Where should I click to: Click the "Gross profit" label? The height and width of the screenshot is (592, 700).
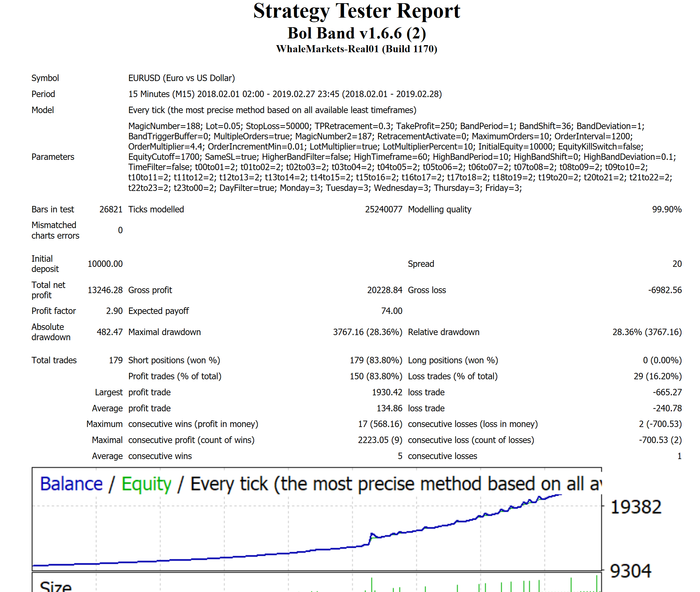[150, 290]
